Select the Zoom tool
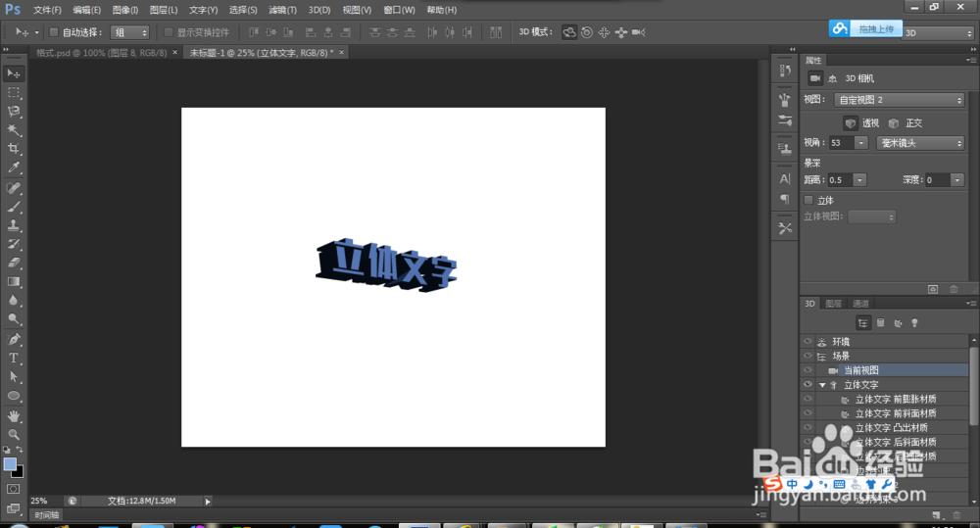Image resolution: width=980 pixels, height=528 pixels. click(x=13, y=434)
